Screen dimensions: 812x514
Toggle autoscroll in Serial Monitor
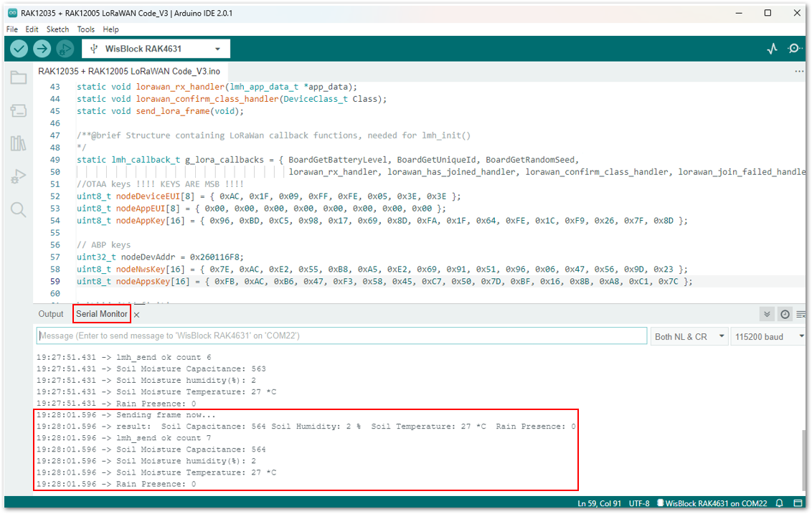click(767, 314)
